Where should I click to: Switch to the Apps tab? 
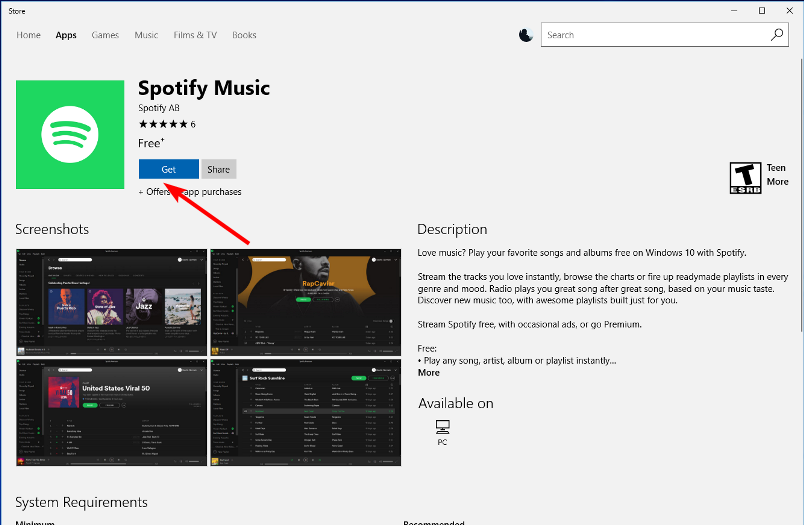(x=66, y=35)
